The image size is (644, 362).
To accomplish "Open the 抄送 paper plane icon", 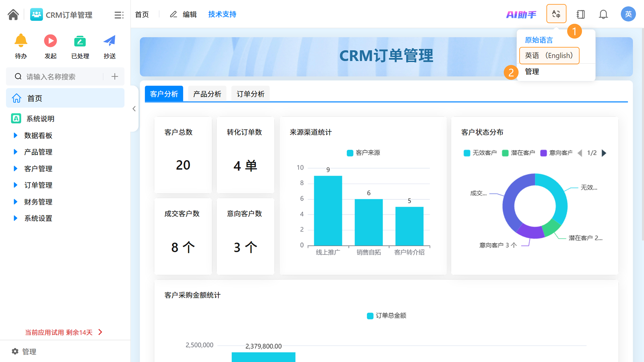I will point(110,40).
